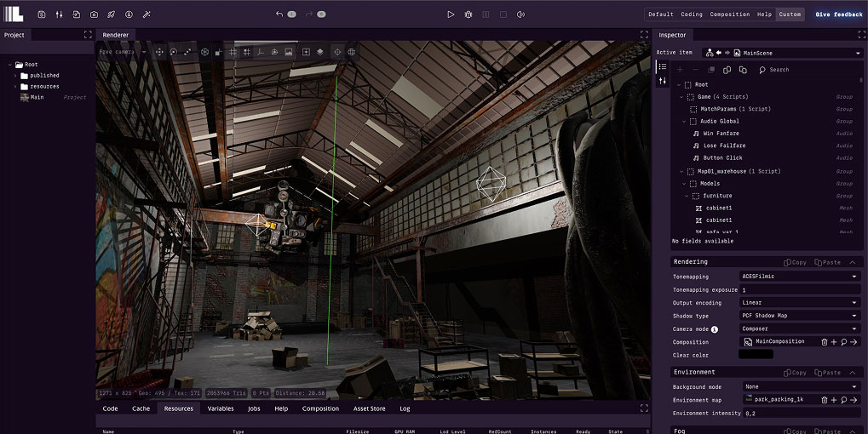Screen dimensions: 868x434
Task: Click the import file icon in top toolbar
Action: (77, 14)
